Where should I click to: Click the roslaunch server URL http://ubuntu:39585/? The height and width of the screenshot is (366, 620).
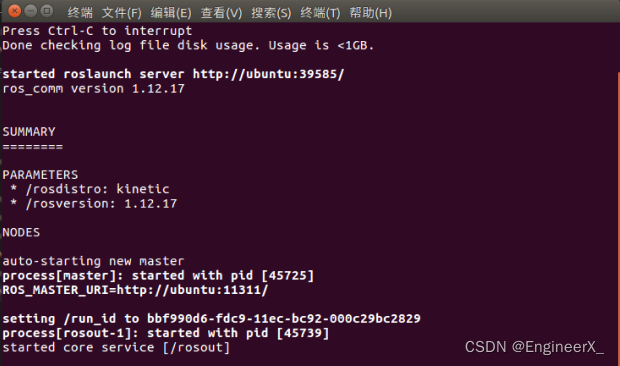click(268, 74)
